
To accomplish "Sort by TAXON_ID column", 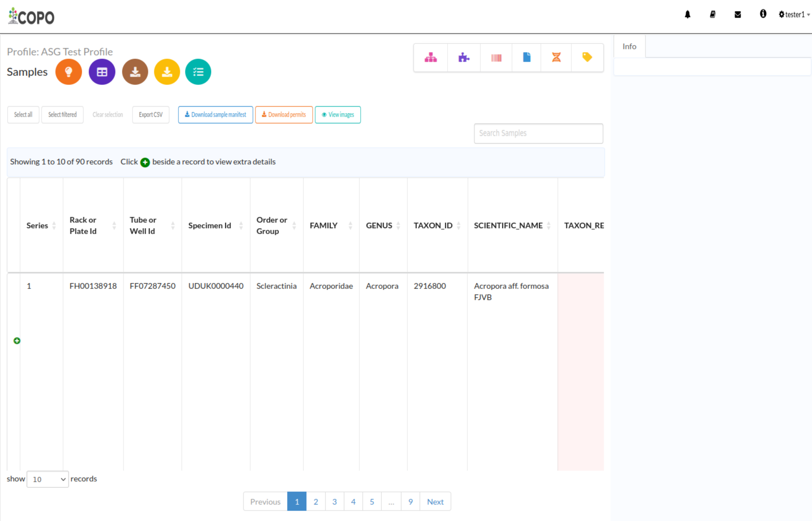I will coord(437,225).
